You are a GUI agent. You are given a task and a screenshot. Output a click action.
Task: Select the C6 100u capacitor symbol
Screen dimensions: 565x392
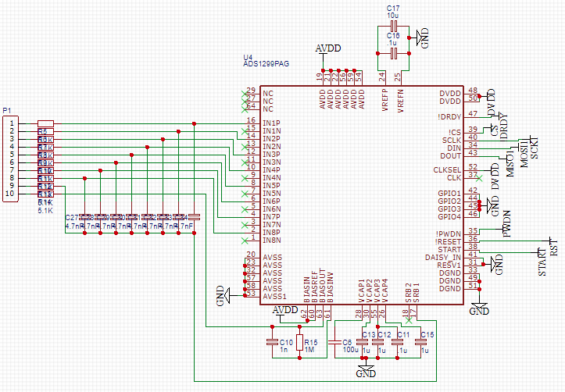pyautogui.click(x=334, y=342)
